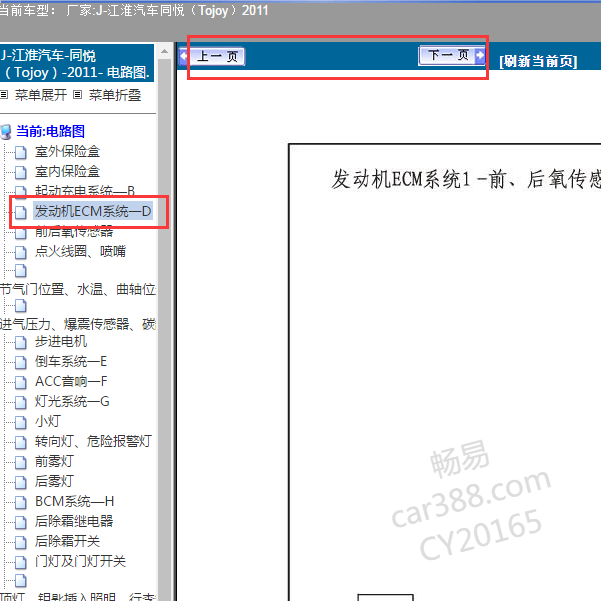Click the J-江淮汽车-同悦 sidebar header

pyautogui.click(x=77, y=63)
